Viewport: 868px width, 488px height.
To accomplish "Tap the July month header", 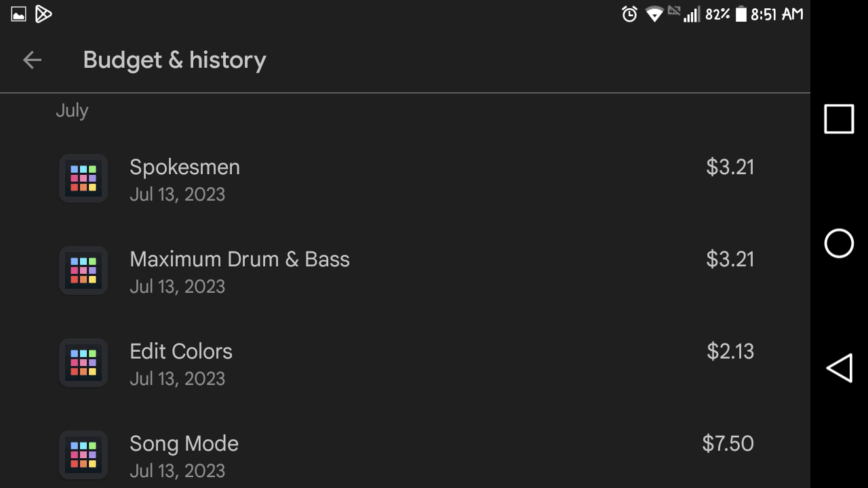I will click(72, 110).
